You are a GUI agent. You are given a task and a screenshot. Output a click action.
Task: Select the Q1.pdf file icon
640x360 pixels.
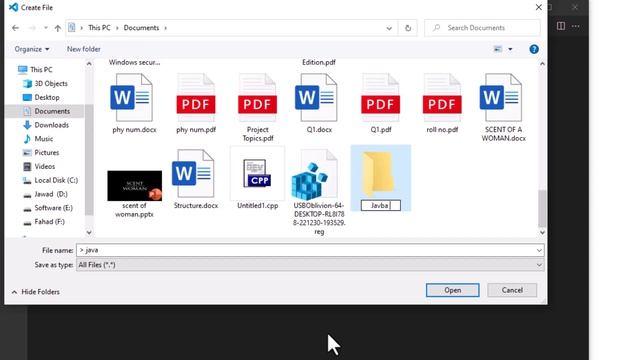click(381, 98)
